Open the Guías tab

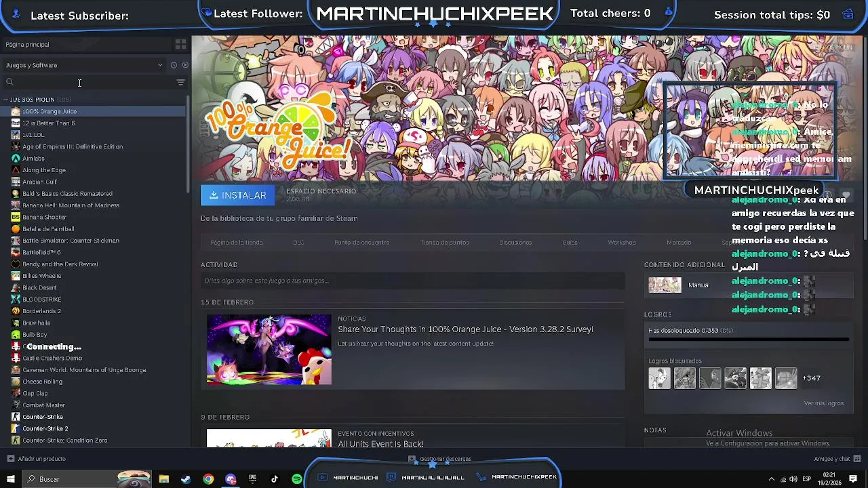(x=570, y=243)
